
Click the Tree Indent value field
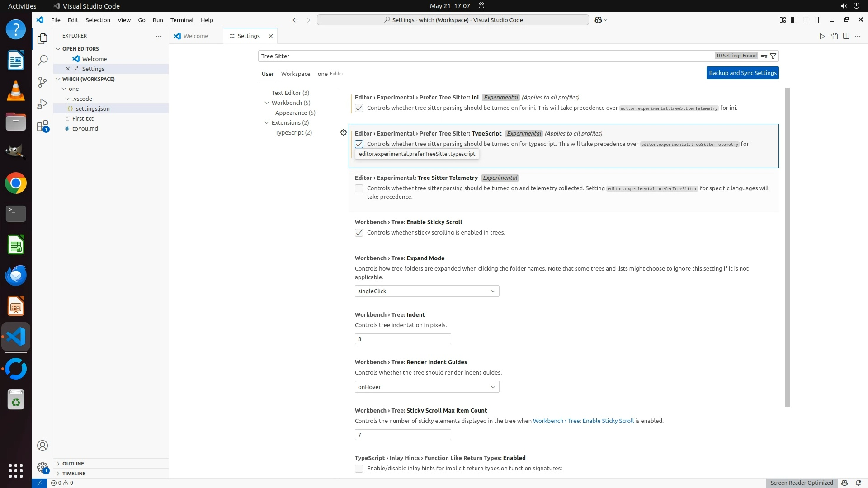402,339
